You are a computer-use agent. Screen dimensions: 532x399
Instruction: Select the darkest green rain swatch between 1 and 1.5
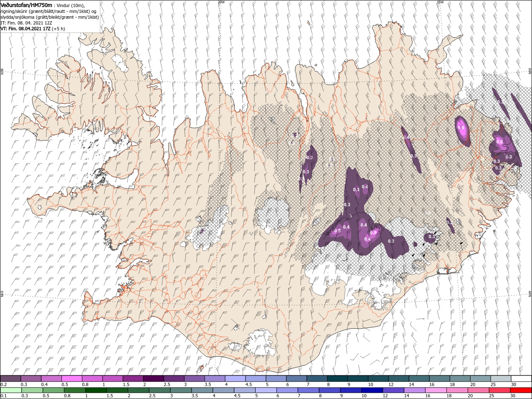pos(96,390)
